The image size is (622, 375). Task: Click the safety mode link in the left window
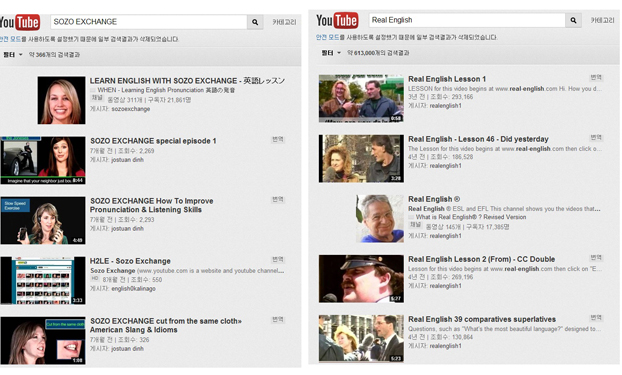coord(11,39)
